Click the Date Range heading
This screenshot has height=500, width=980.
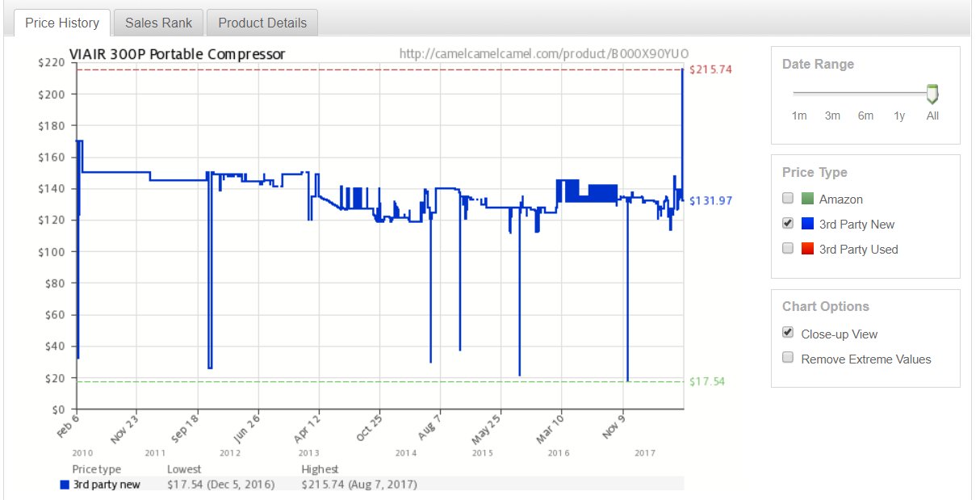818,64
